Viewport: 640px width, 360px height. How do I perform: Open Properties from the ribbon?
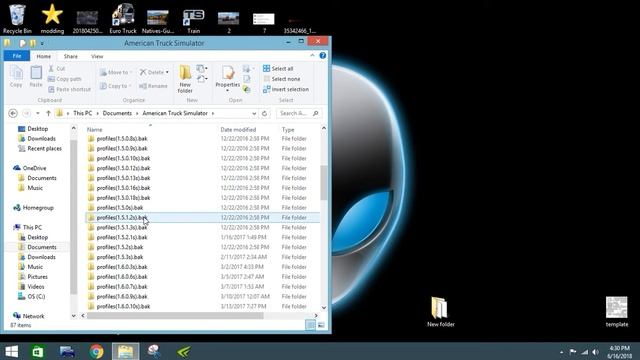click(227, 78)
